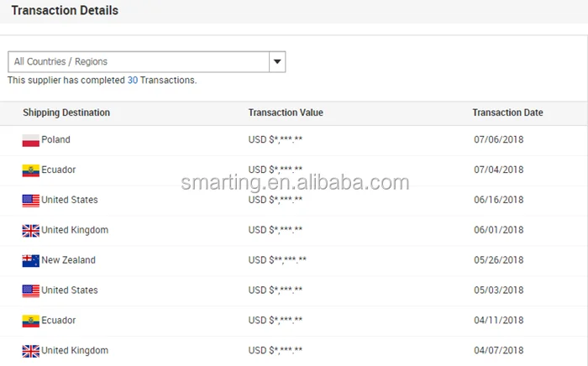Click the United States flag dated 05/03/2018
Screen dimensions: 588x366
click(x=31, y=291)
